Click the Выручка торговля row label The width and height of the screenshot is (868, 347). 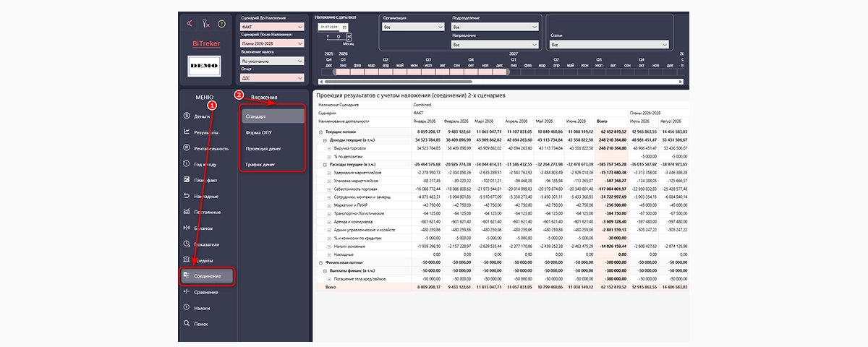point(349,148)
